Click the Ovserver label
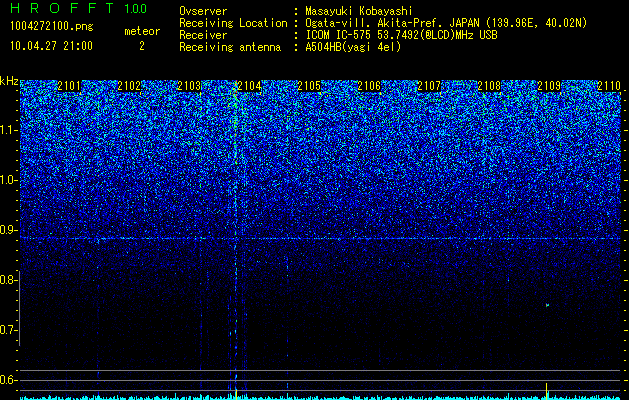This screenshot has height=400, width=629. click(203, 11)
